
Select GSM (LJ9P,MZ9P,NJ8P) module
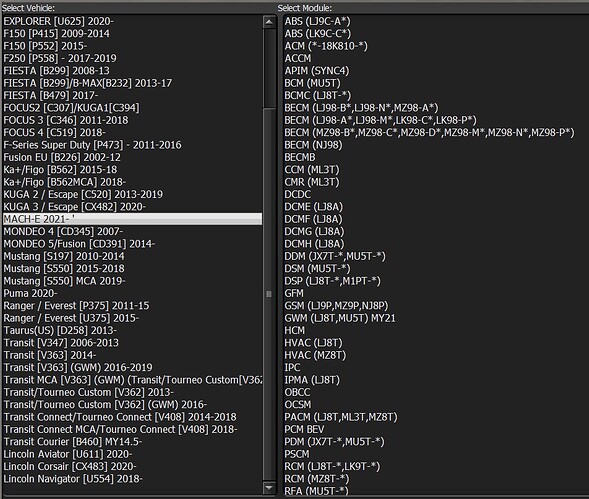(x=336, y=305)
